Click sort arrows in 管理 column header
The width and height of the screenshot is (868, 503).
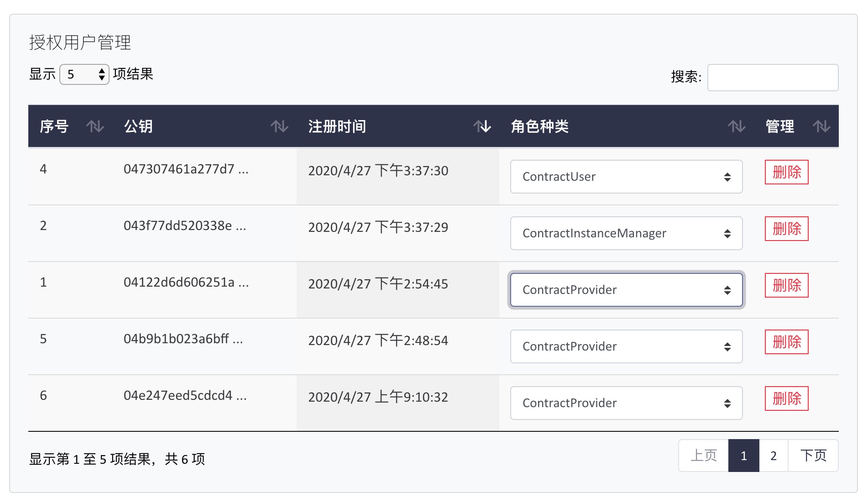pyautogui.click(x=821, y=126)
